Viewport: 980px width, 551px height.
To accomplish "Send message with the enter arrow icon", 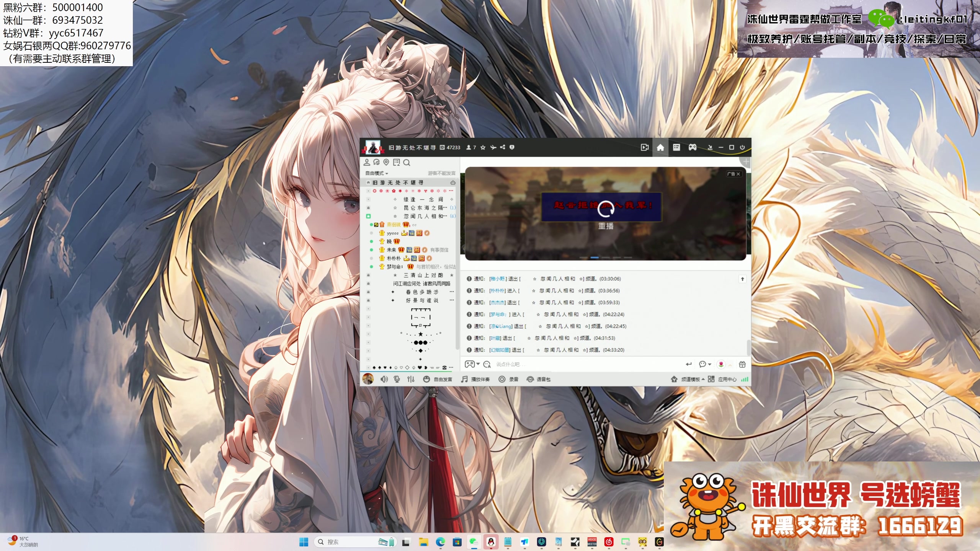I will (689, 364).
